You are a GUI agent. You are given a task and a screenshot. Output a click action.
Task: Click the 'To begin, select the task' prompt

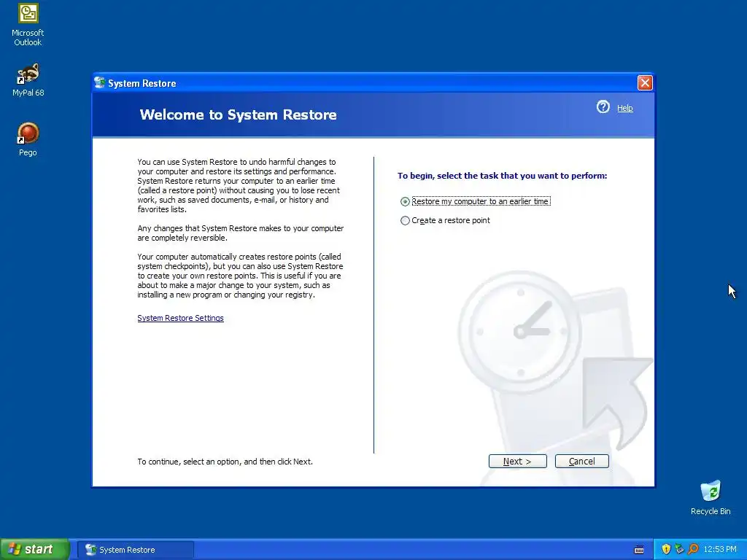(502, 176)
